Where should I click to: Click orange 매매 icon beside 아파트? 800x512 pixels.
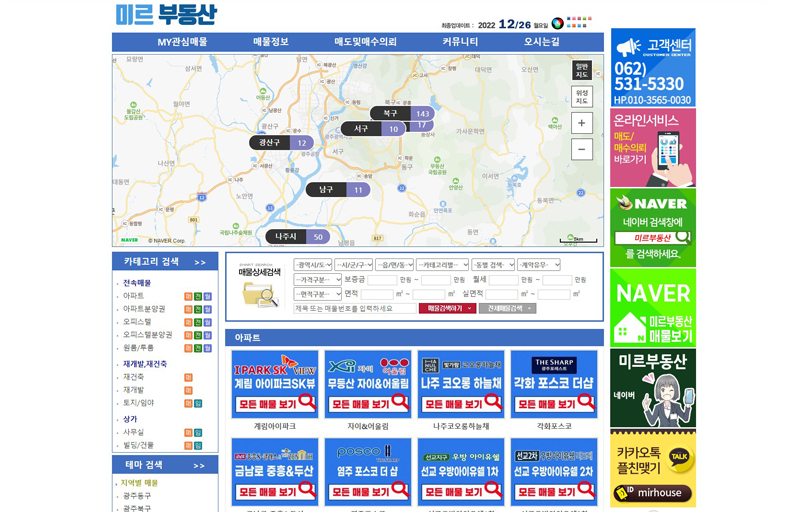pyautogui.click(x=188, y=296)
